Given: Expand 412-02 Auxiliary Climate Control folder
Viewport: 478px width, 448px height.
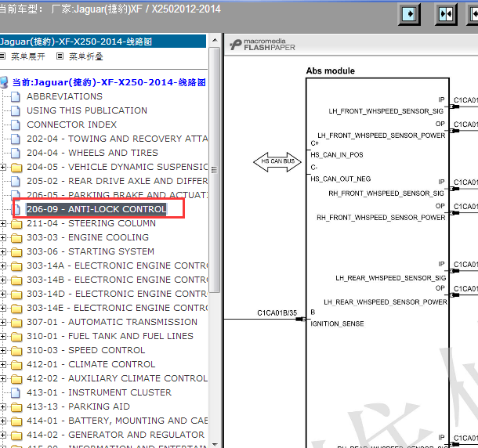Looking at the screenshot, I should (3, 378).
